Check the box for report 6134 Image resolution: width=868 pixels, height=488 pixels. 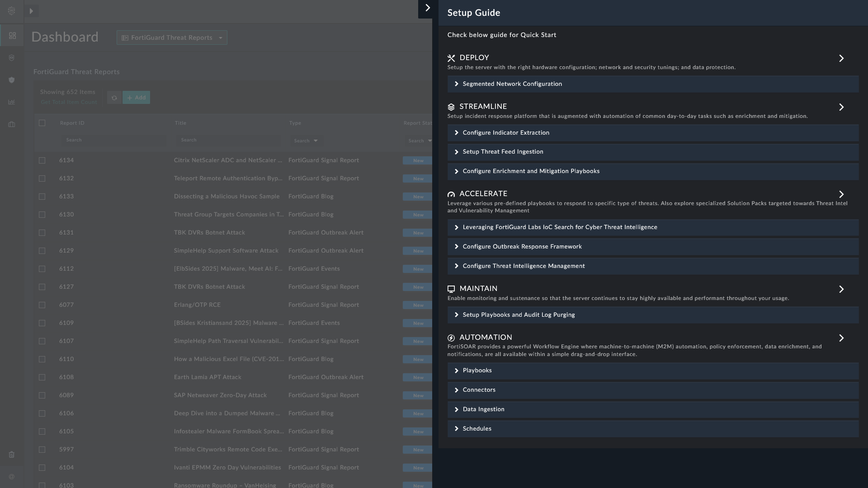click(x=42, y=160)
